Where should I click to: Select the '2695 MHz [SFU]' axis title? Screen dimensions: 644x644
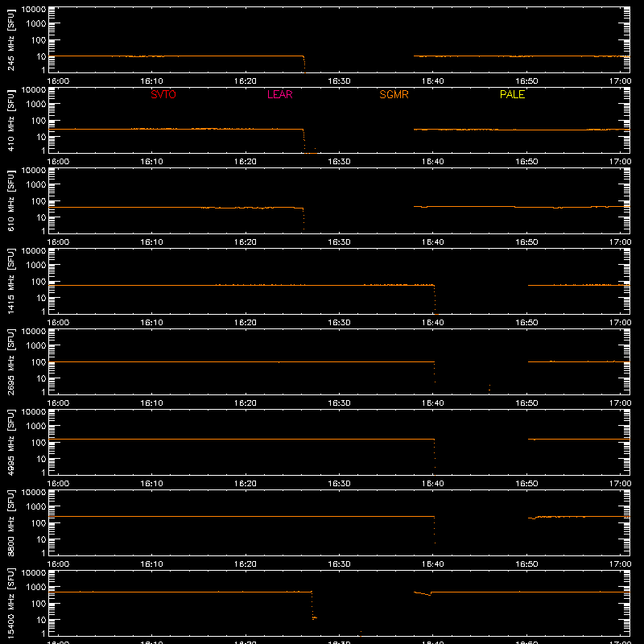[x=10, y=362]
